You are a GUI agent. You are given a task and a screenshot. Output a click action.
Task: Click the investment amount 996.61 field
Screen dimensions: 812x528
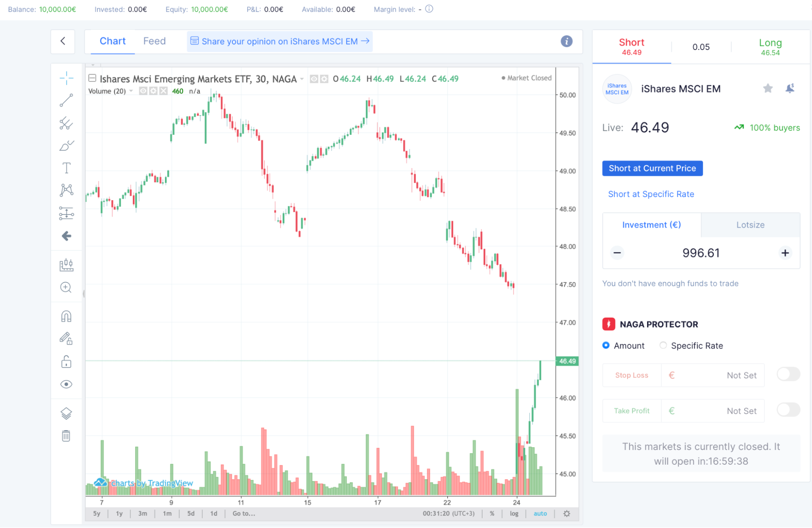(x=701, y=253)
